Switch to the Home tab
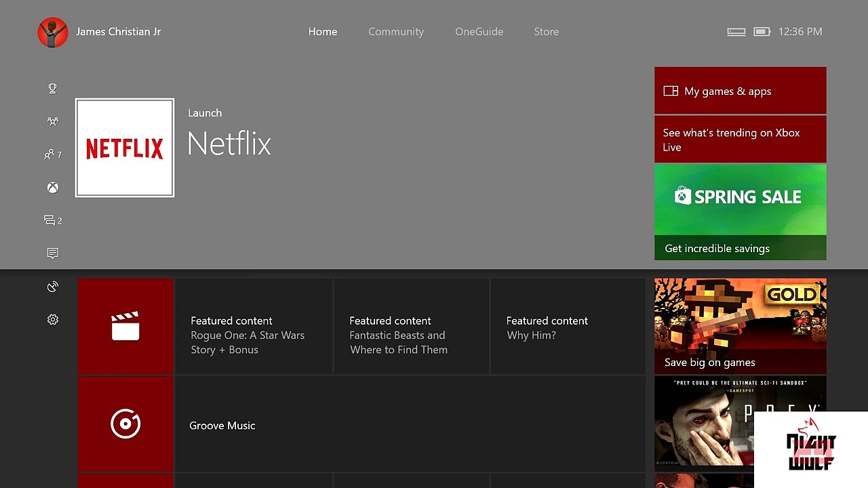868x488 pixels. coord(323,32)
